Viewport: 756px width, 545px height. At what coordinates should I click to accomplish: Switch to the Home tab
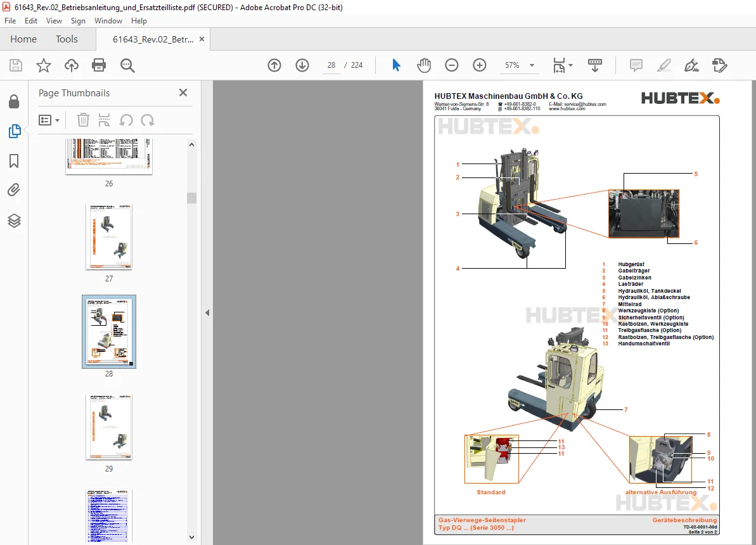pyautogui.click(x=23, y=39)
